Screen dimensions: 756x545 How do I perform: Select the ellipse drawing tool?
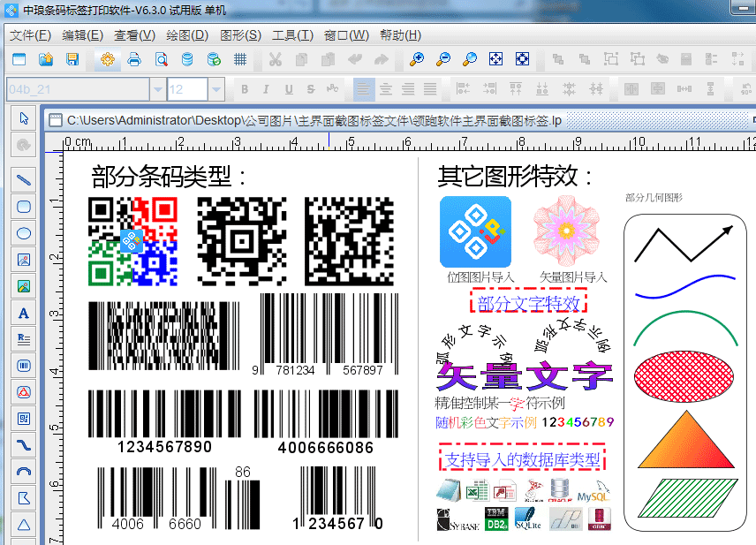pos(23,232)
